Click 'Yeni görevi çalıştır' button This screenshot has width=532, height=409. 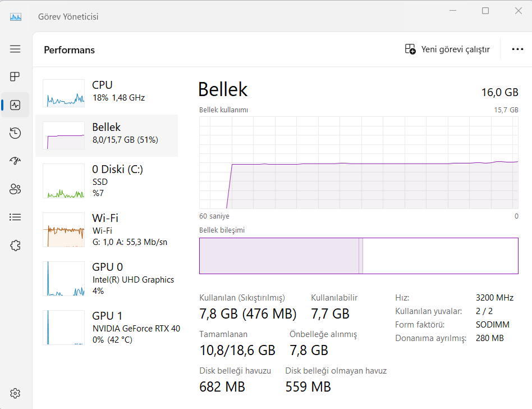pos(447,49)
